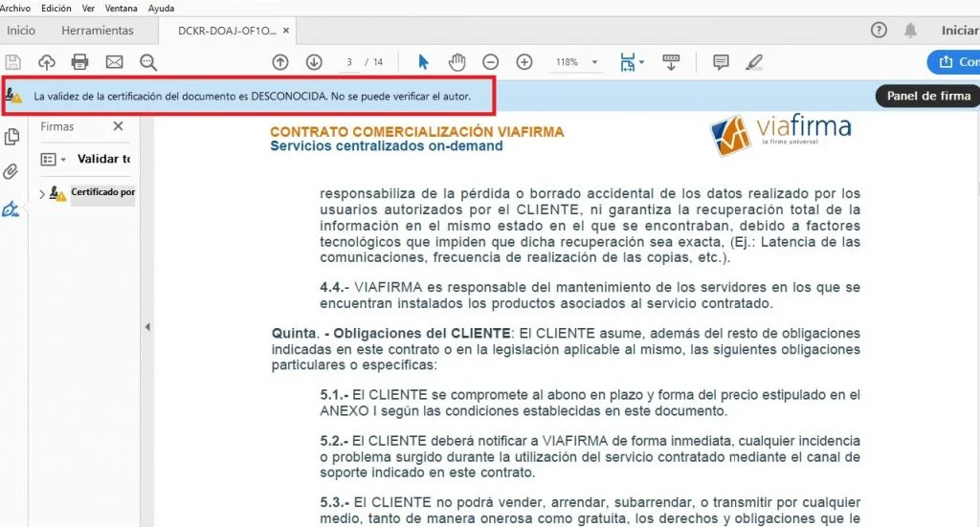
Task: Click the Save file icon
Action: (x=13, y=62)
